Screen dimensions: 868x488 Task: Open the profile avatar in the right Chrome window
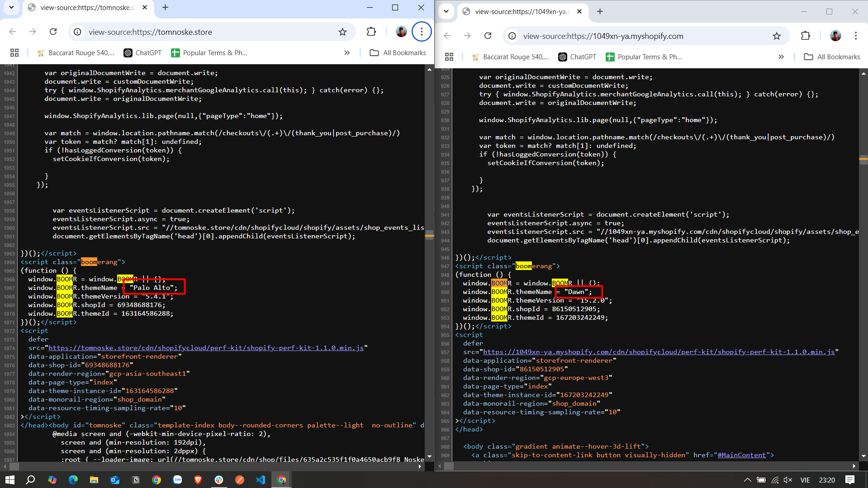click(835, 36)
